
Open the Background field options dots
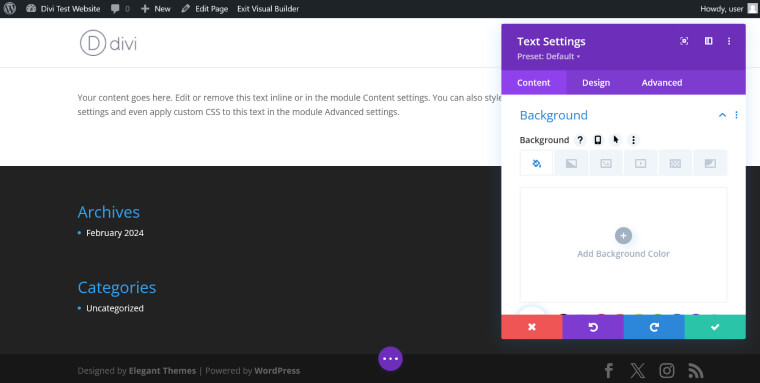[633, 140]
